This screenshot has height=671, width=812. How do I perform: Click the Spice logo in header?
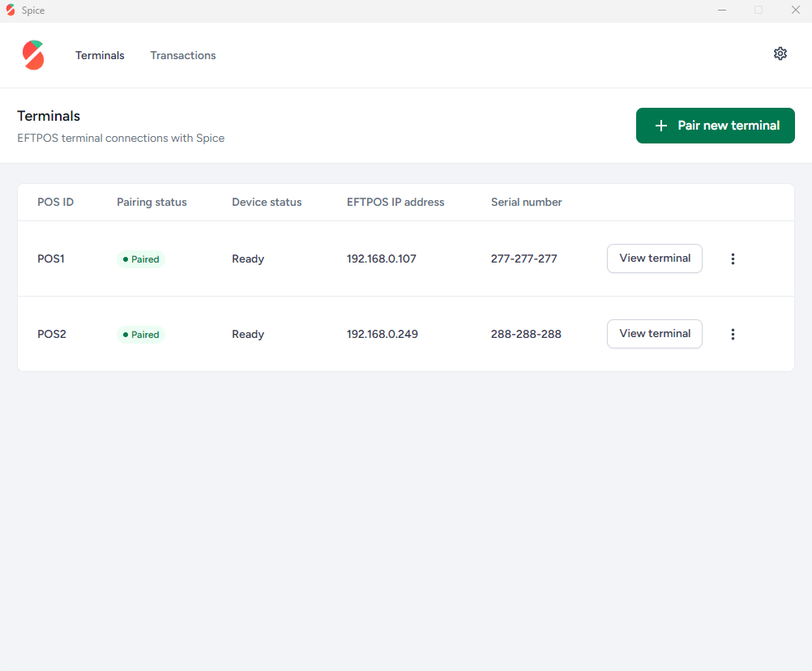[33, 55]
